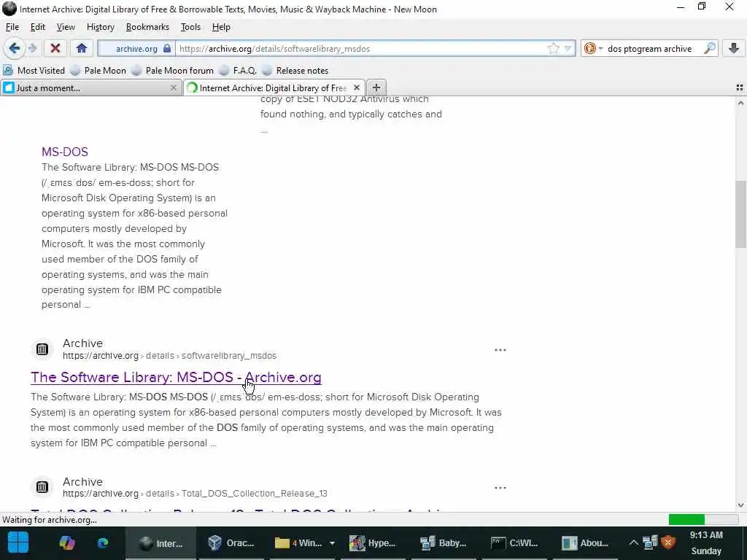The image size is (747, 560).
Task: Click the address bar URL field
Action: point(360,49)
